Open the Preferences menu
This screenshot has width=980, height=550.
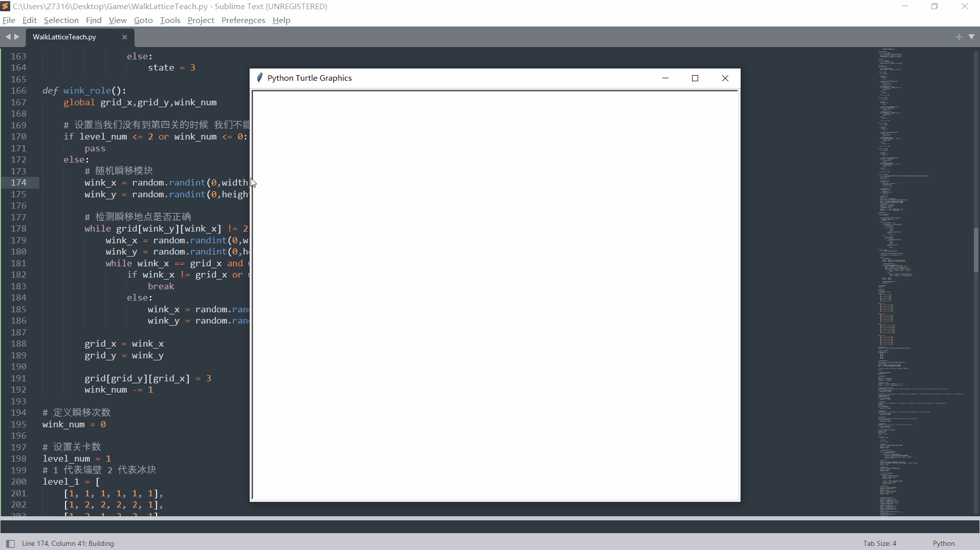243,20
